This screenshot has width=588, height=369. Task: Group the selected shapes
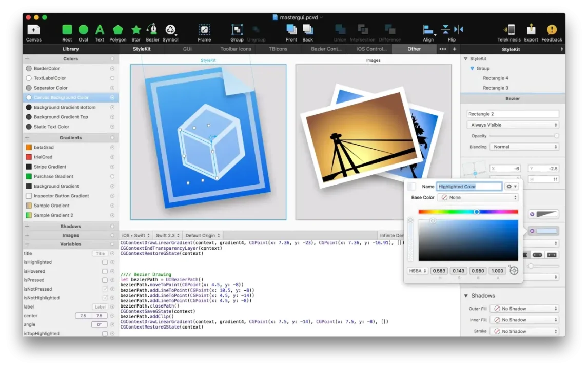tap(237, 33)
